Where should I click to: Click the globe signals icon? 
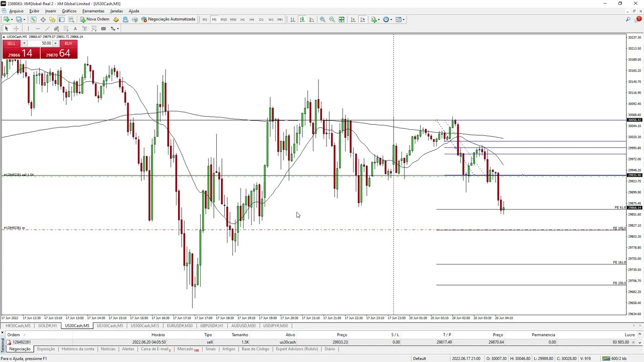135,19
